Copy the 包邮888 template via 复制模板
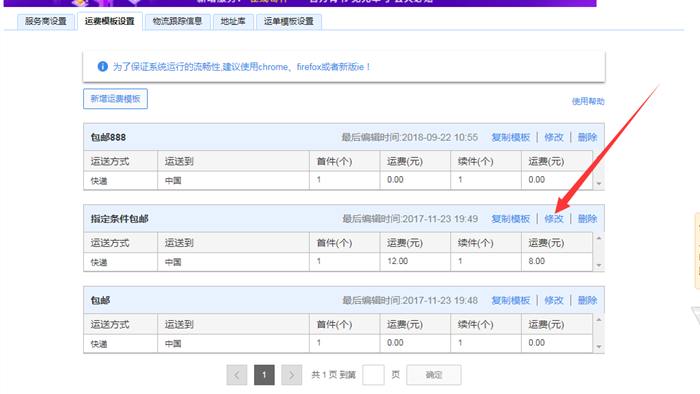The width and height of the screenshot is (700, 394). click(510, 137)
